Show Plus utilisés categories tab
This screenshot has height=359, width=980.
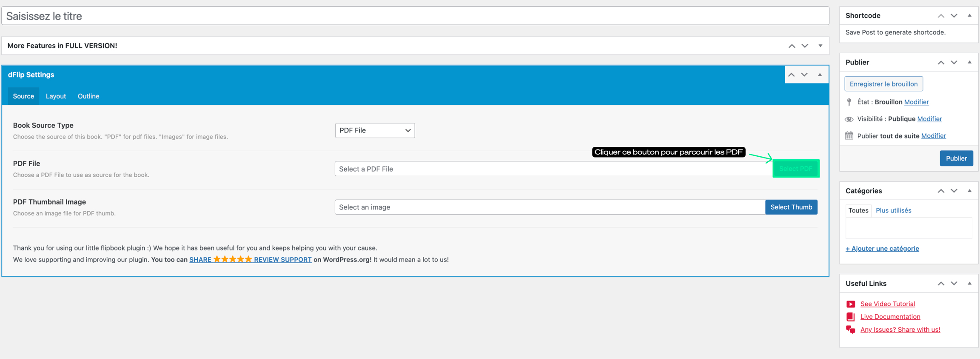click(x=893, y=210)
